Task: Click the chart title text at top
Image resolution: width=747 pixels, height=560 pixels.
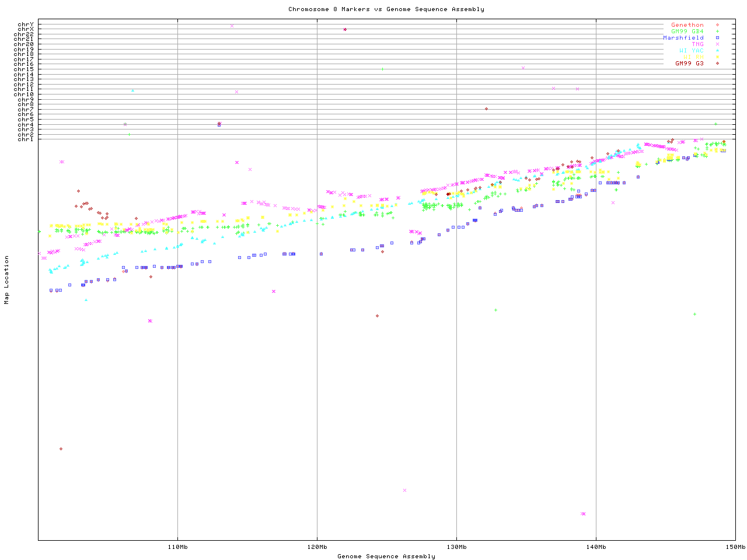Action: [386, 9]
